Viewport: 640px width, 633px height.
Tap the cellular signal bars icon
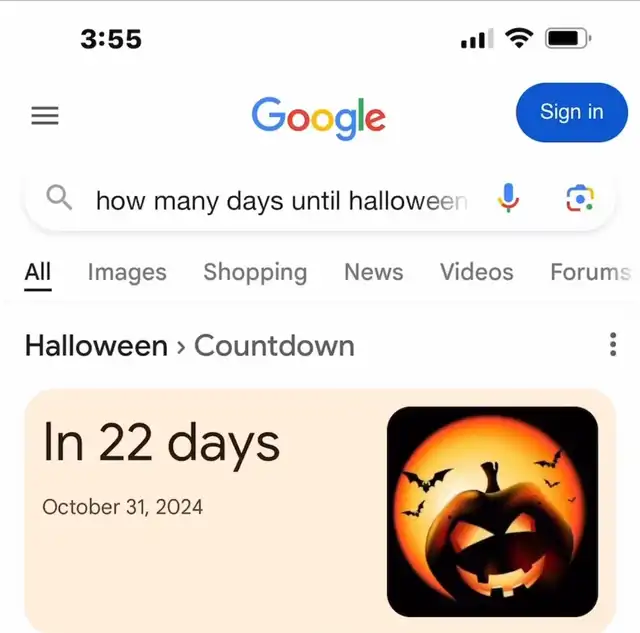point(477,39)
